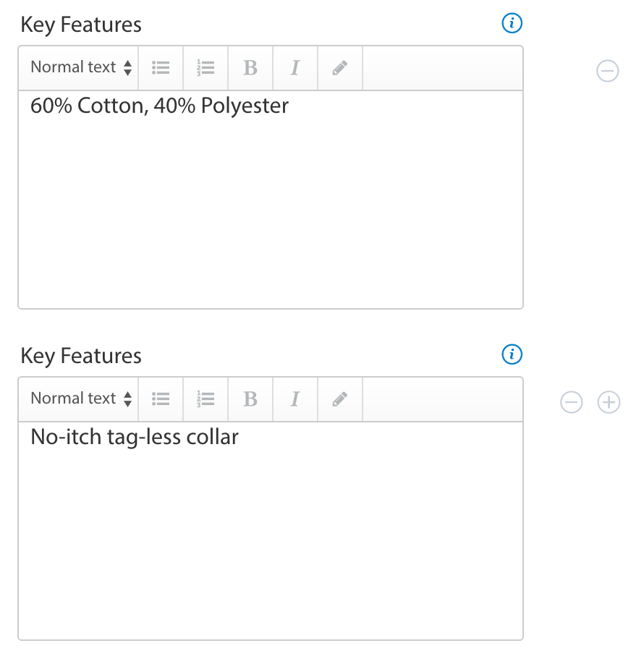Remove the No-itch tag-less collar entry
Image resolution: width=644 pixels, height=664 pixels.
click(572, 402)
